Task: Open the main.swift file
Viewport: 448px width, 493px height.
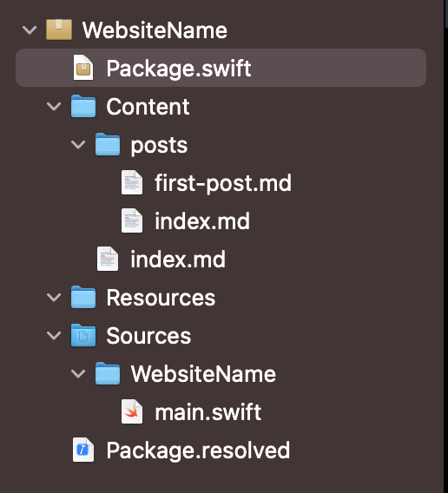Action: 208,412
